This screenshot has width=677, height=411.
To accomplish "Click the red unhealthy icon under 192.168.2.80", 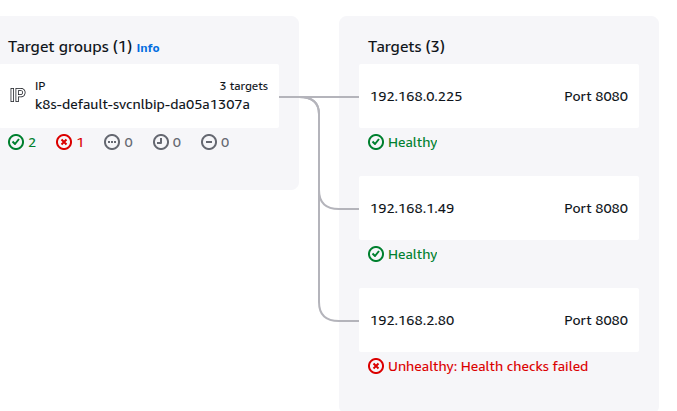I will tap(376, 366).
